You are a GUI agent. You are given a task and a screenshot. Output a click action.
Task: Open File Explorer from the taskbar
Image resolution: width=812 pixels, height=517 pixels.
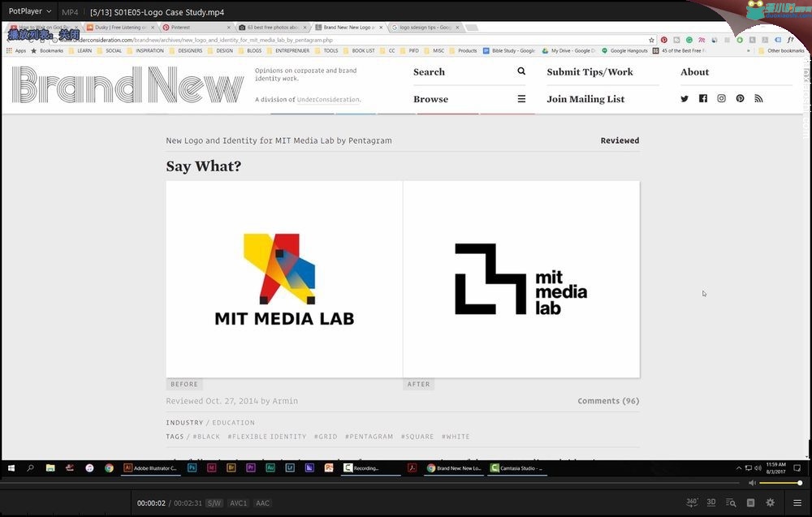click(x=50, y=467)
